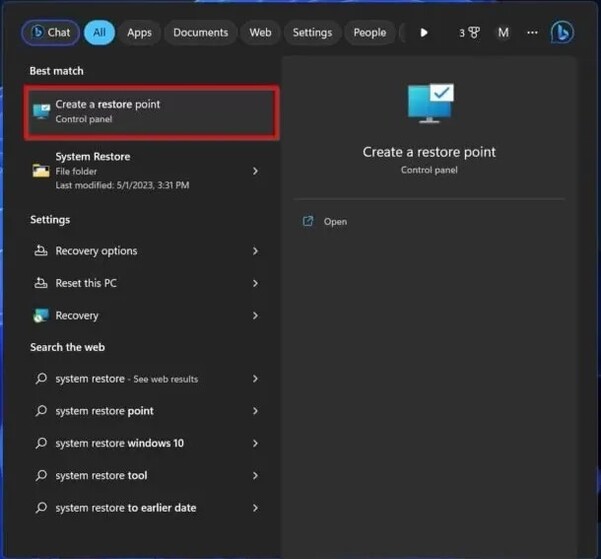Search web for system restore to earlier date
Screen dimensions: 601x559
tap(152, 508)
